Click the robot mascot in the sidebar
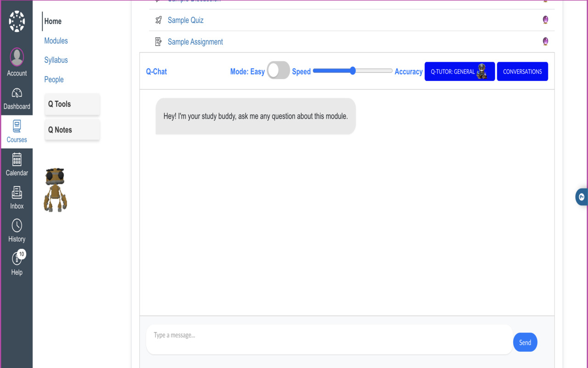 [x=55, y=190]
